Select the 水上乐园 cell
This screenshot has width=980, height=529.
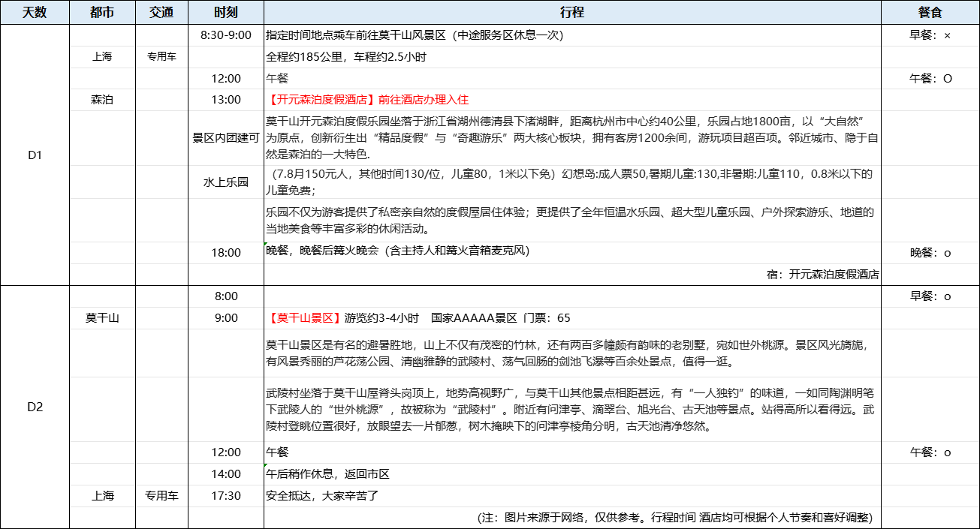pos(226,182)
